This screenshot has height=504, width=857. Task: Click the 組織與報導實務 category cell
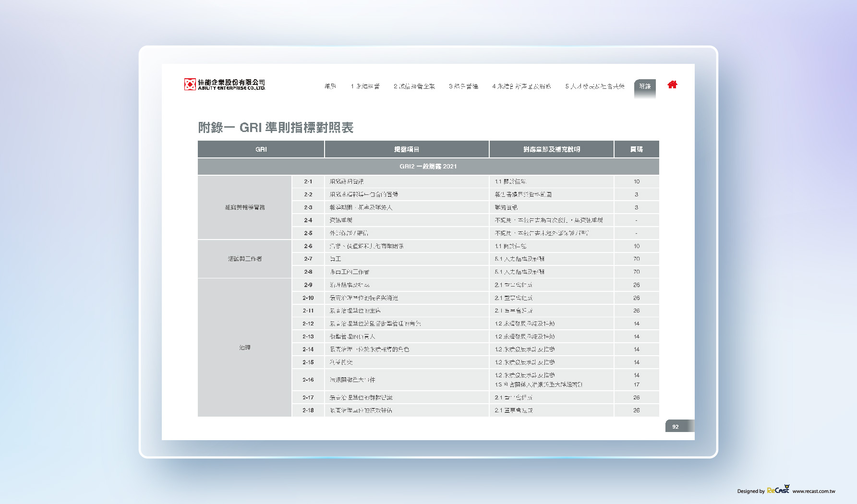pos(245,207)
